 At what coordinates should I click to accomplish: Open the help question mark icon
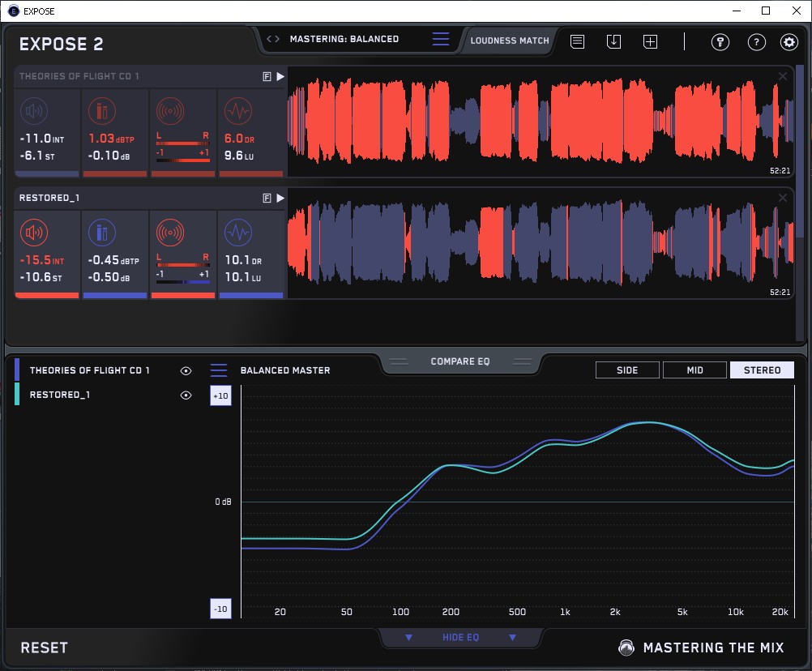pyautogui.click(x=757, y=42)
